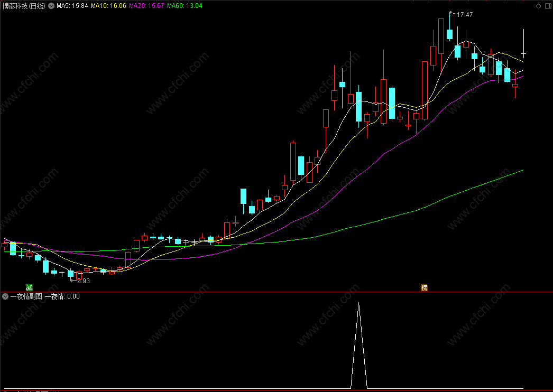Select the 一夜情副图 indicator name
Viewport: 553px width, 392px height.
[26, 296]
